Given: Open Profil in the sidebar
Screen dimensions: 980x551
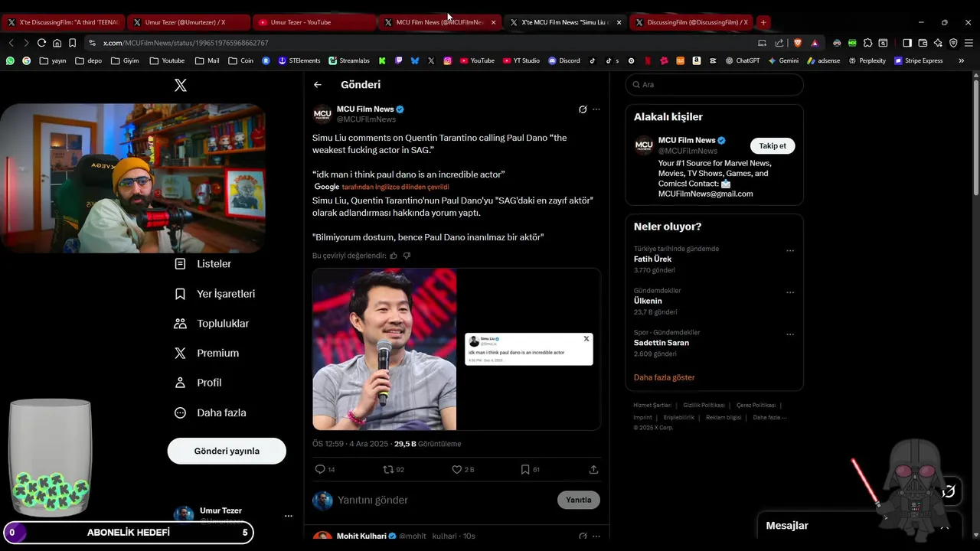Looking at the screenshot, I should 198,383.
